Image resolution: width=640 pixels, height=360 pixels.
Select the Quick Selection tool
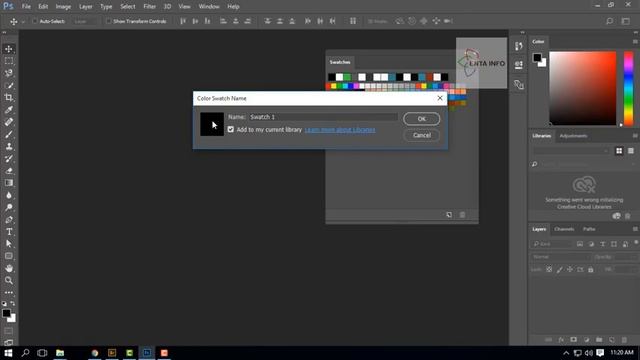coord(9,86)
